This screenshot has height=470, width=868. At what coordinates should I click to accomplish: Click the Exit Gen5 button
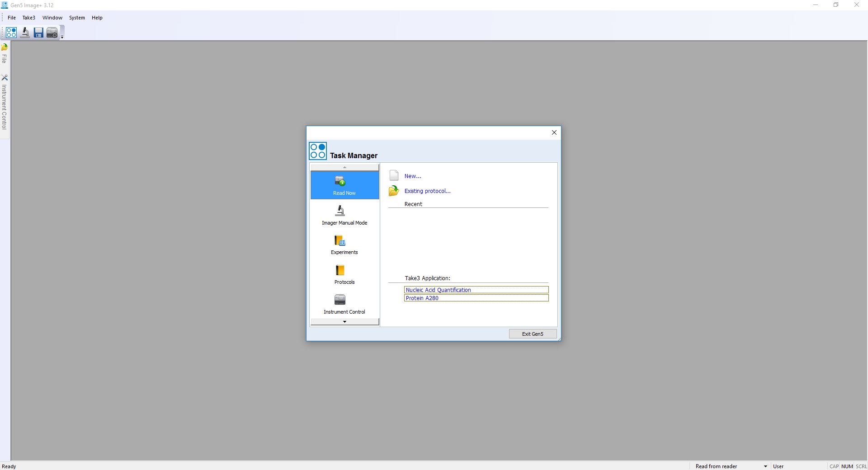pos(533,334)
